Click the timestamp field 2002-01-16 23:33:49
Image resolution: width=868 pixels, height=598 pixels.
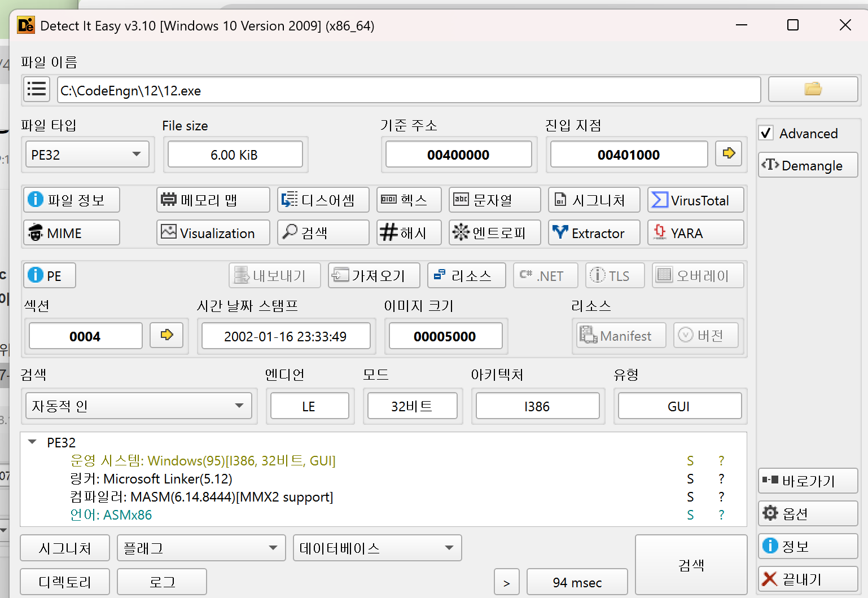click(286, 336)
